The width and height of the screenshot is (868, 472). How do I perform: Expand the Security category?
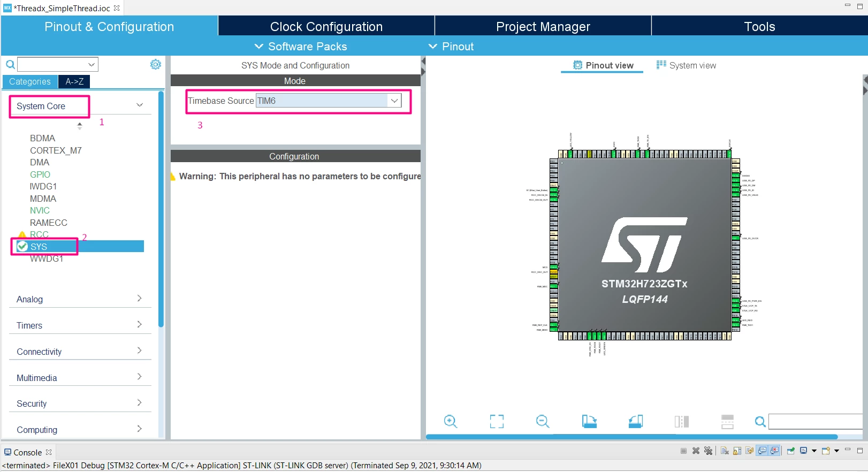[x=80, y=403]
